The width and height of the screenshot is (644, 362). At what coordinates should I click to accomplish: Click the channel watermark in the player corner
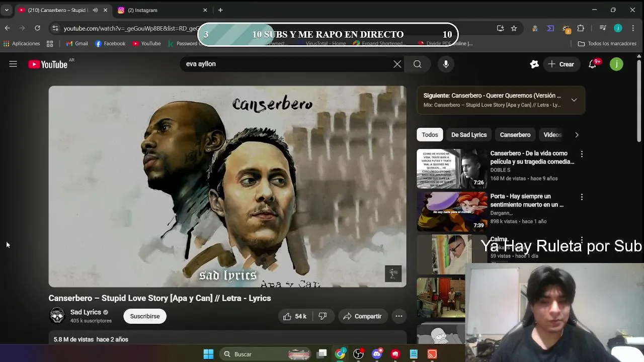pos(393,274)
